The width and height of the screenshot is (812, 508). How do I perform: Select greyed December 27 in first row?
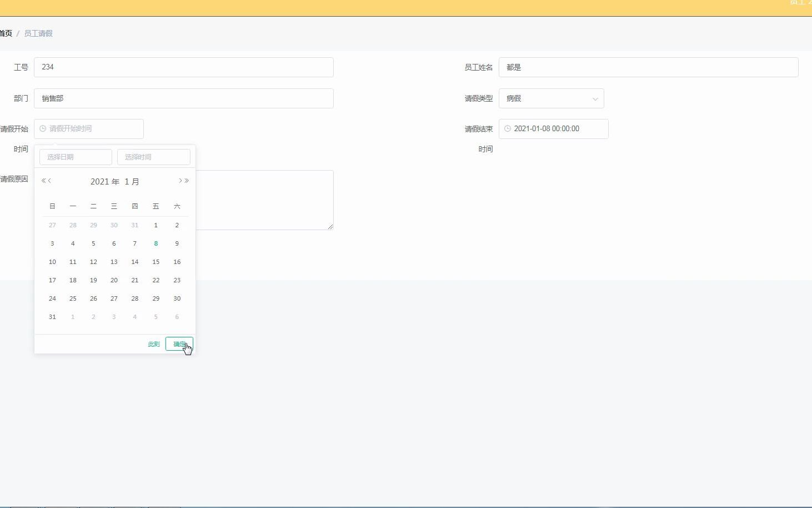[52, 225]
